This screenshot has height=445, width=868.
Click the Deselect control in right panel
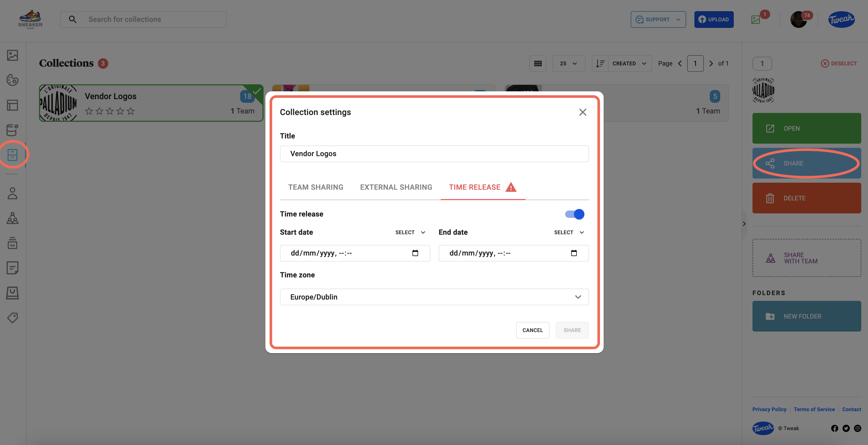pyautogui.click(x=839, y=63)
